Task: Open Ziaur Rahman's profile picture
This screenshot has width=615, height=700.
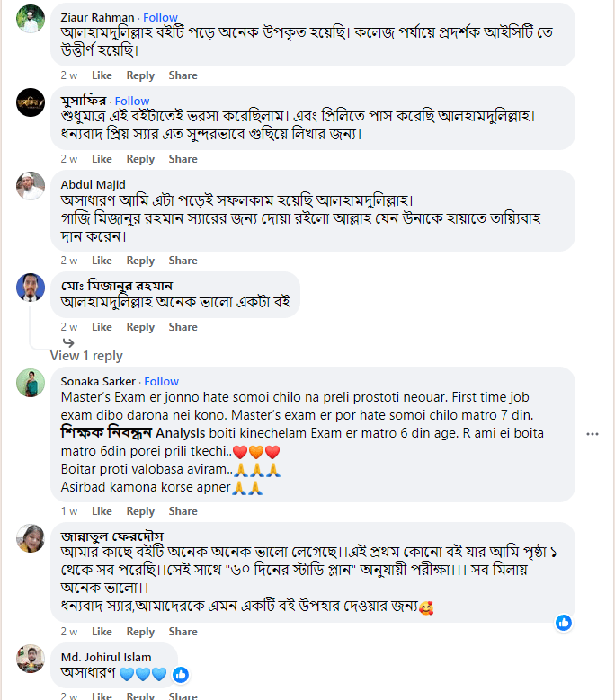Action: pyautogui.click(x=31, y=20)
